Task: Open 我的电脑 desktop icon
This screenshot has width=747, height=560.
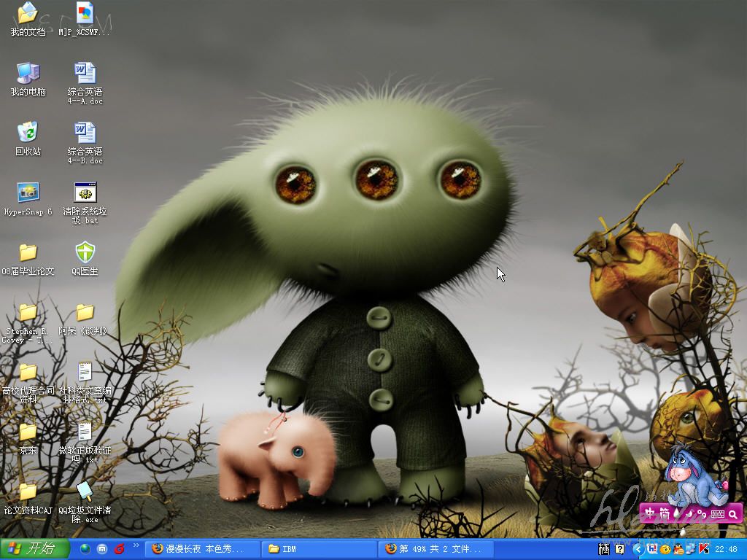Action: [28, 74]
